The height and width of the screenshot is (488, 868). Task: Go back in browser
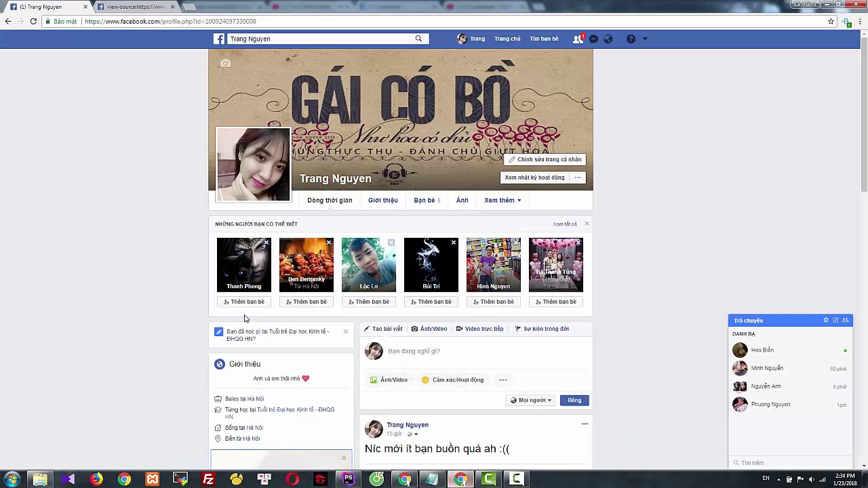click(8, 21)
